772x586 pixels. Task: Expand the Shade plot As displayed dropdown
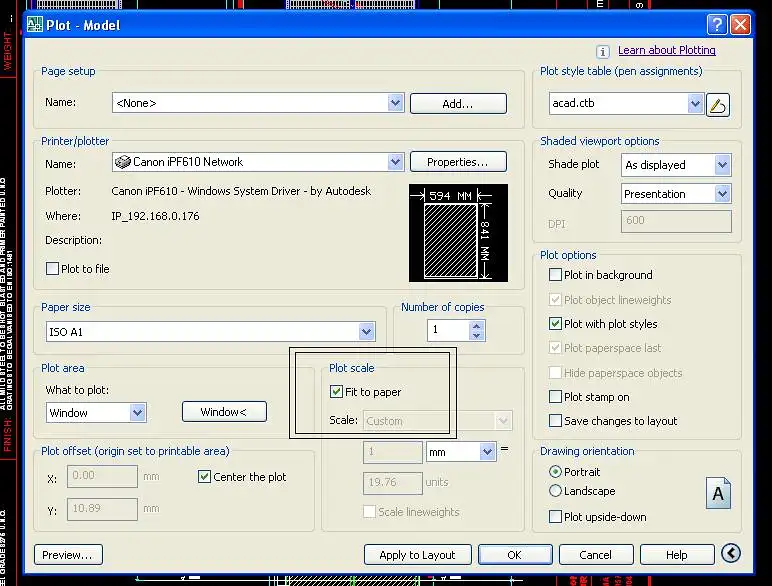coord(722,165)
